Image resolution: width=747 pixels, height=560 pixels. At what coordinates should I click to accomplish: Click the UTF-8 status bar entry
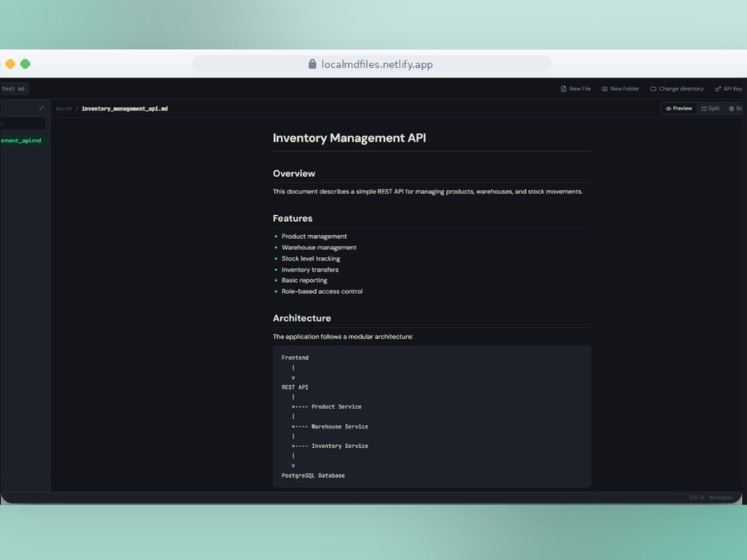(x=696, y=497)
